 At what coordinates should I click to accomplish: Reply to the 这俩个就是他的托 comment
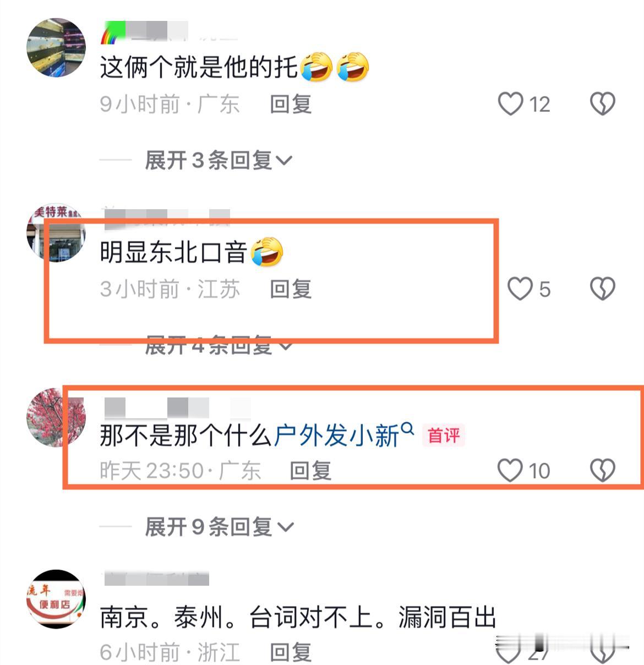pyautogui.click(x=291, y=104)
